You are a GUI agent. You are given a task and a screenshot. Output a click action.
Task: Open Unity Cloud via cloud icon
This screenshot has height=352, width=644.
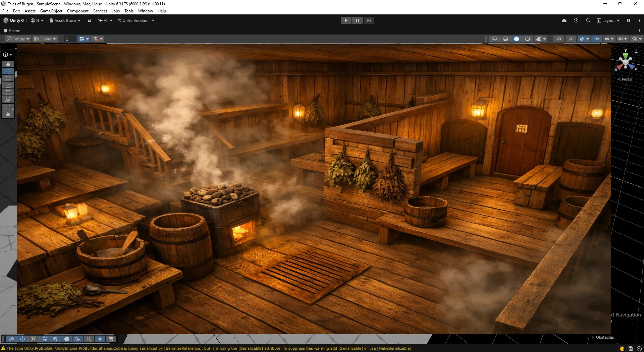pyautogui.click(x=564, y=20)
